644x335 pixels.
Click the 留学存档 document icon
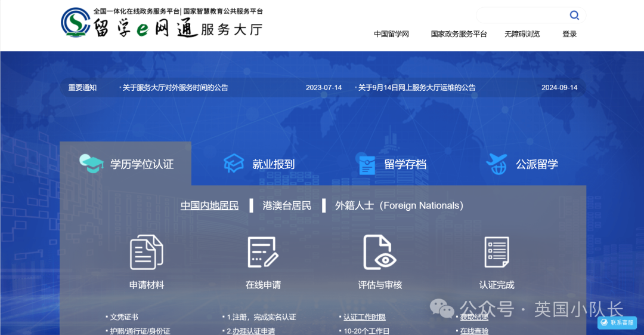pyautogui.click(x=367, y=165)
